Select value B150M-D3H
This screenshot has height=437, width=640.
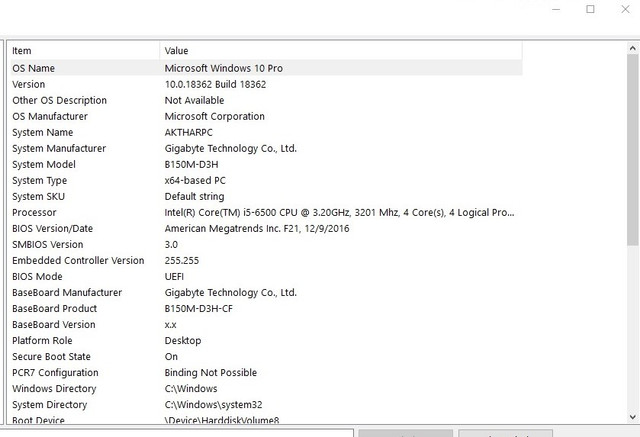coord(191,164)
